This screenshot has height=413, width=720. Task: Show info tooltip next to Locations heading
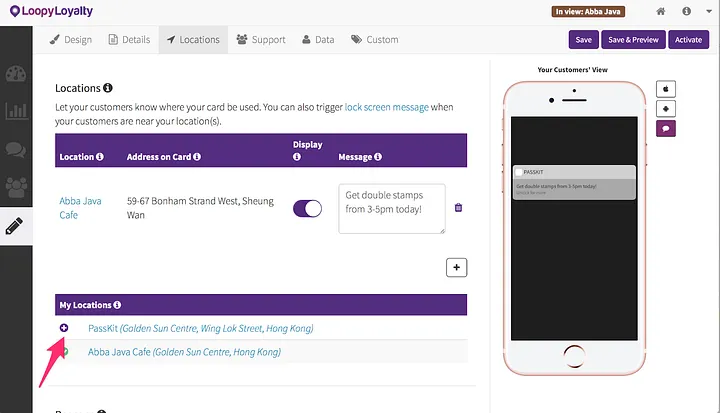pyautogui.click(x=108, y=88)
